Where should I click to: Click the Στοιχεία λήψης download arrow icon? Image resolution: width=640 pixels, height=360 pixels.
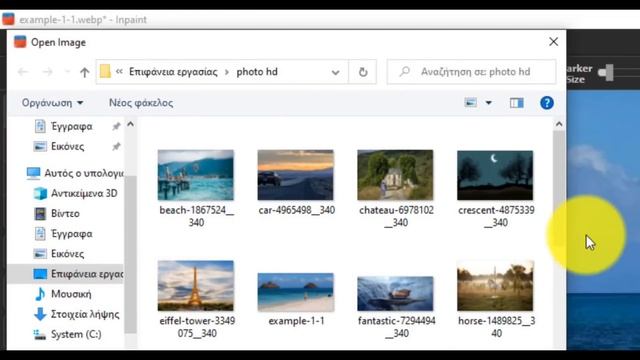(40, 314)
